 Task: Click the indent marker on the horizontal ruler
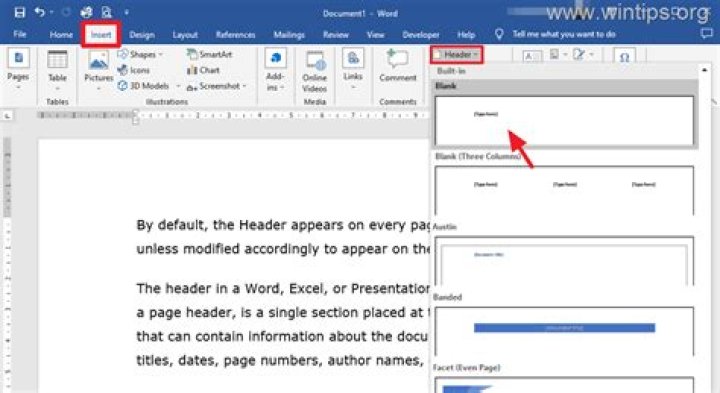tap(135, 117)
